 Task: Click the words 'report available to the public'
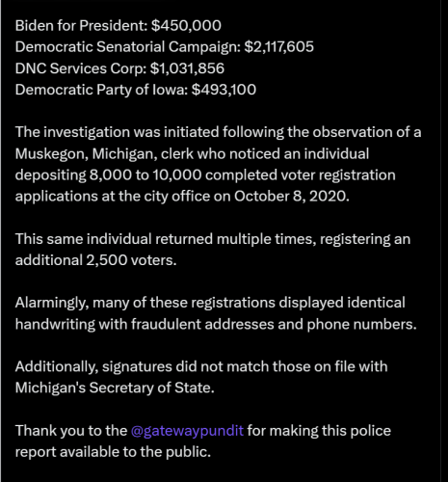(x=113, y=452)
